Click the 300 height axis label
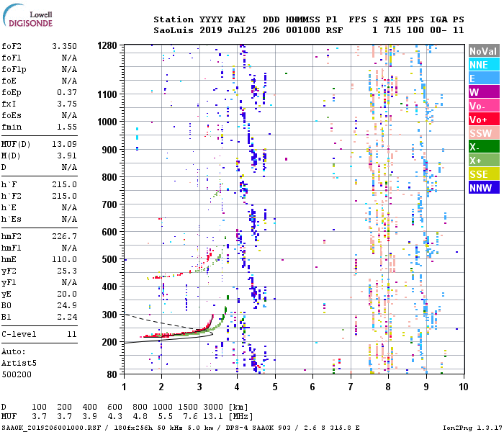This screenshot has height=432, width=504. [x=109, y=315]
